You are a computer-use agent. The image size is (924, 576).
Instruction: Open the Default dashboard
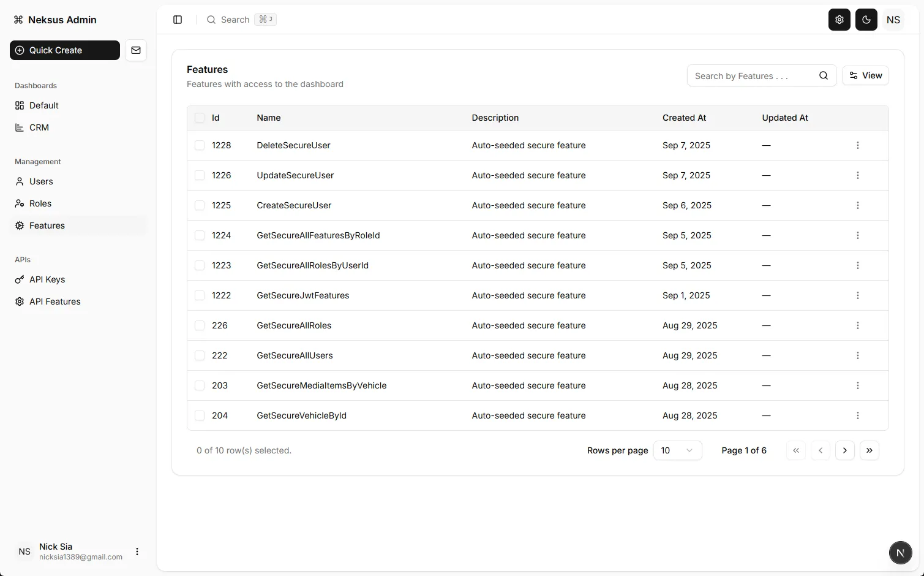tap(78, 105)
